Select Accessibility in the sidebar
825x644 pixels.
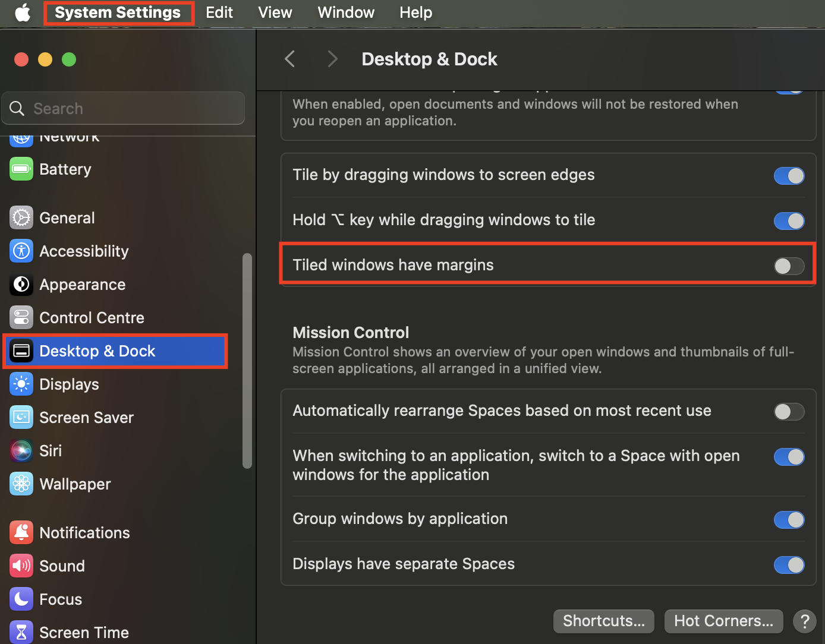click(115, 251)
